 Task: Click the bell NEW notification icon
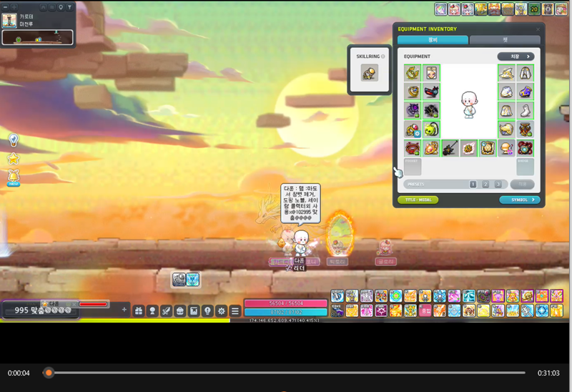[x=14, y=177]
